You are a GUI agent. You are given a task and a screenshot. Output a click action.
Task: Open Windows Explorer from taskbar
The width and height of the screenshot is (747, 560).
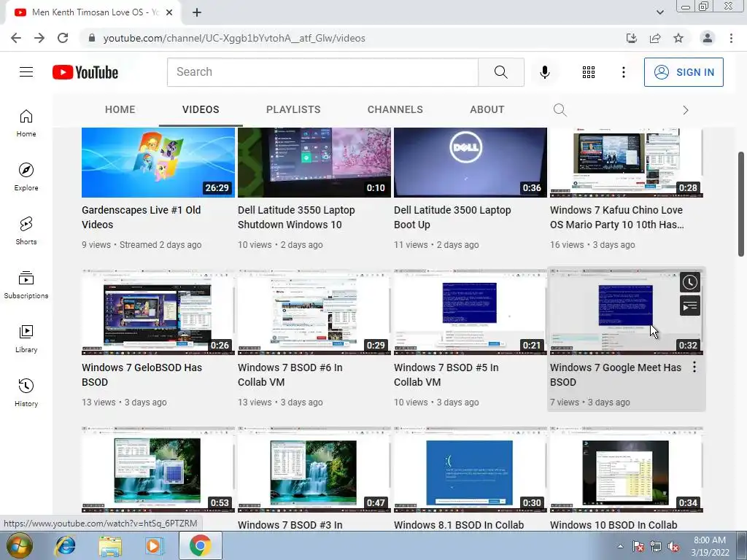[109, 545]
